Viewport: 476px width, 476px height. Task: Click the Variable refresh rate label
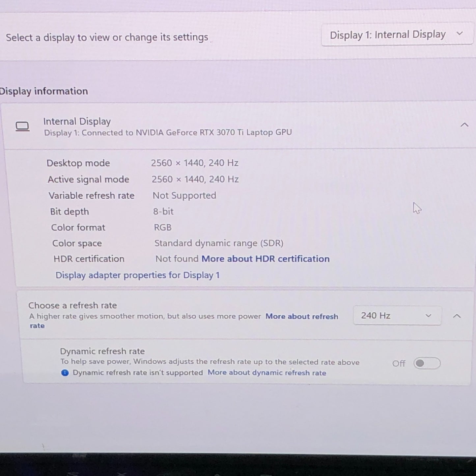92,196
